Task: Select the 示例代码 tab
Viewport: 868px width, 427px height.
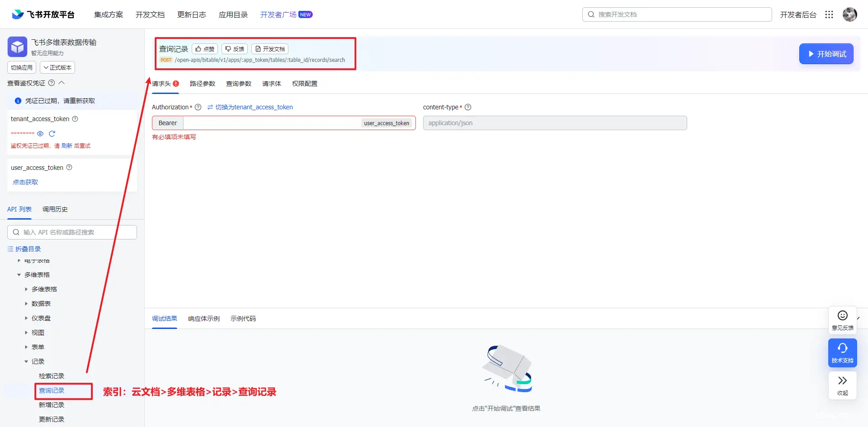Action: [x=243, y=319]
